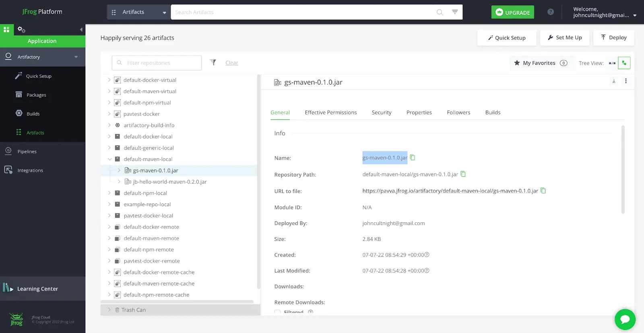Click the repository filter funnel icon
This screenshot has width=644, height=333.
tap(213, 62)
